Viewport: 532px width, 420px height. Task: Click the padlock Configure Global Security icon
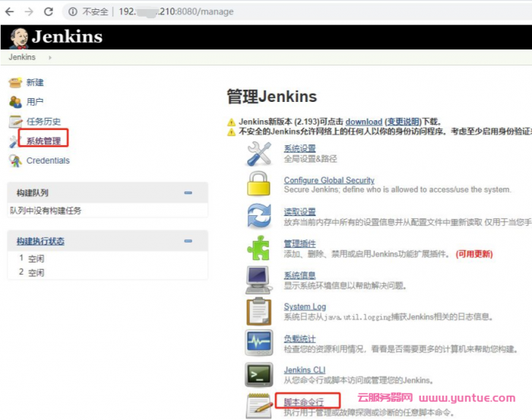[258, 185]
